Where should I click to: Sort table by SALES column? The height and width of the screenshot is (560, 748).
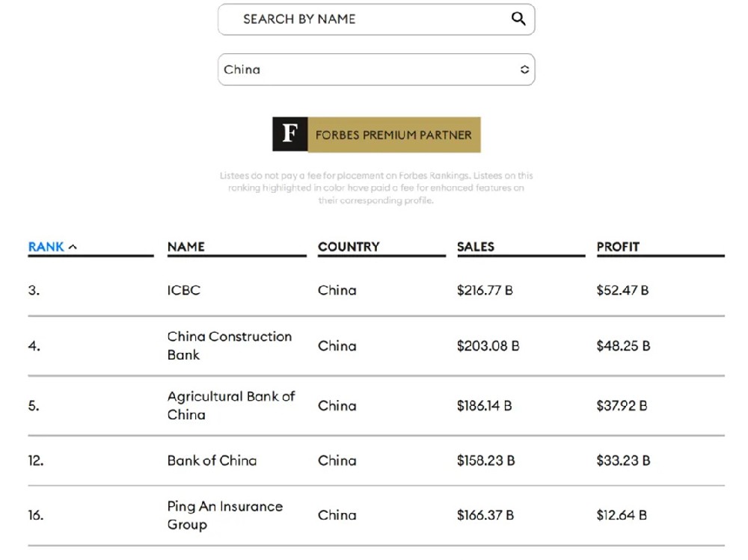pos(476,247)
